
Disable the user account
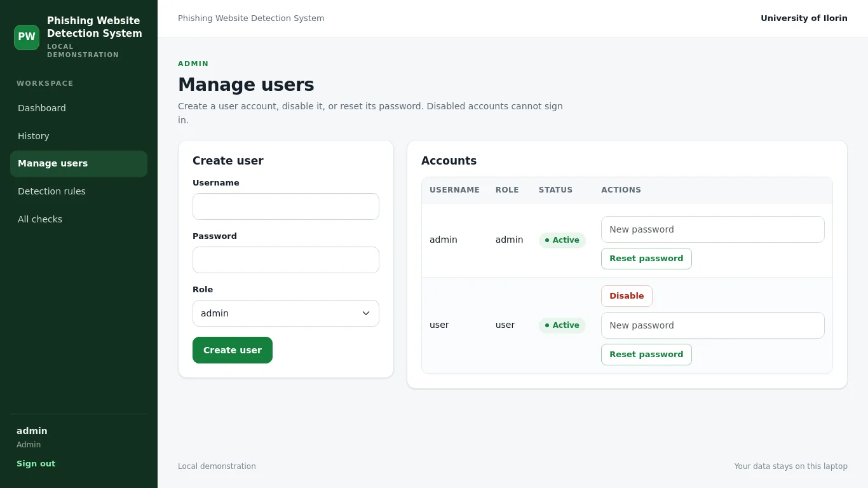[x=627, y=296]
